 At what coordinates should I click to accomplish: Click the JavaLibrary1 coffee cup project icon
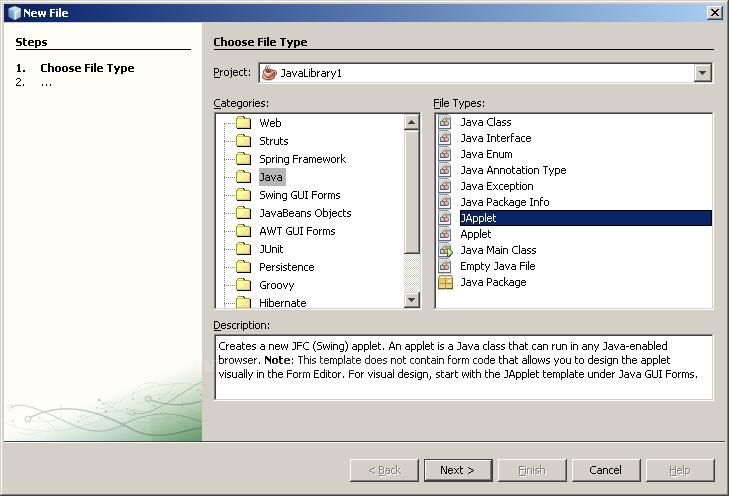tap(269, 73)
